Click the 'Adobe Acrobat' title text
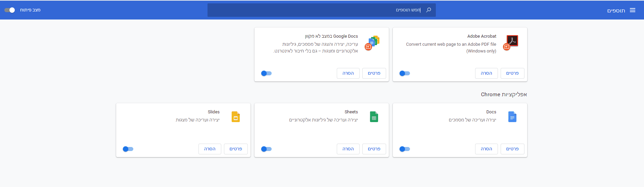The width and height of the screenshot is (644, 187). point(481,36)
